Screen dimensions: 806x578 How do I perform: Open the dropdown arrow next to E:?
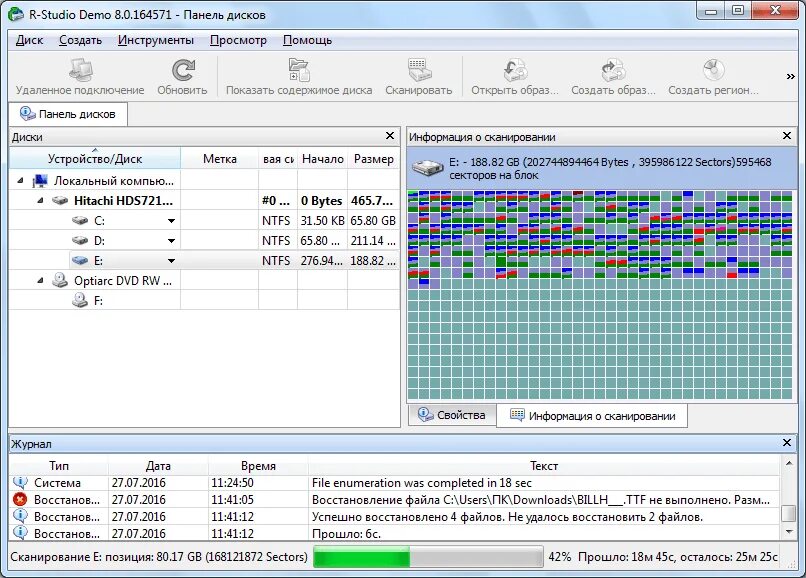coord(171,261)
